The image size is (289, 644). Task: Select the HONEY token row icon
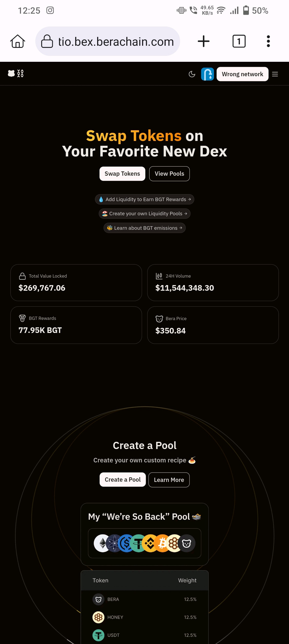tap(98, 617)
